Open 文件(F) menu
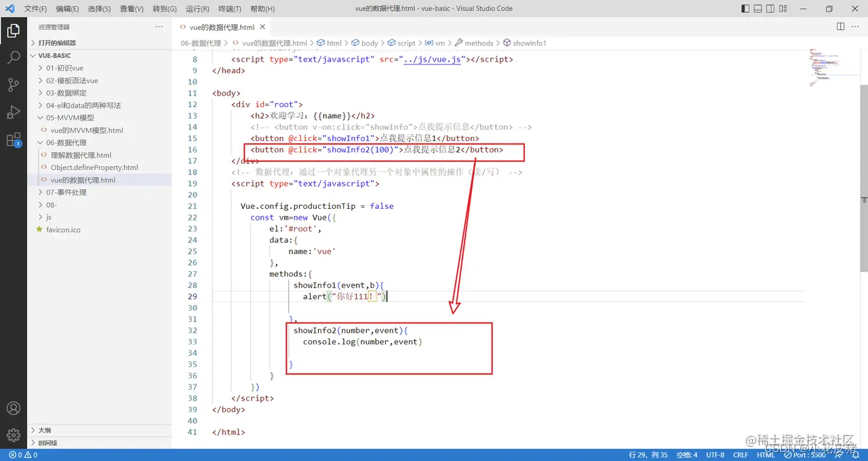This screenshot has height=461, width=868. 35,9
